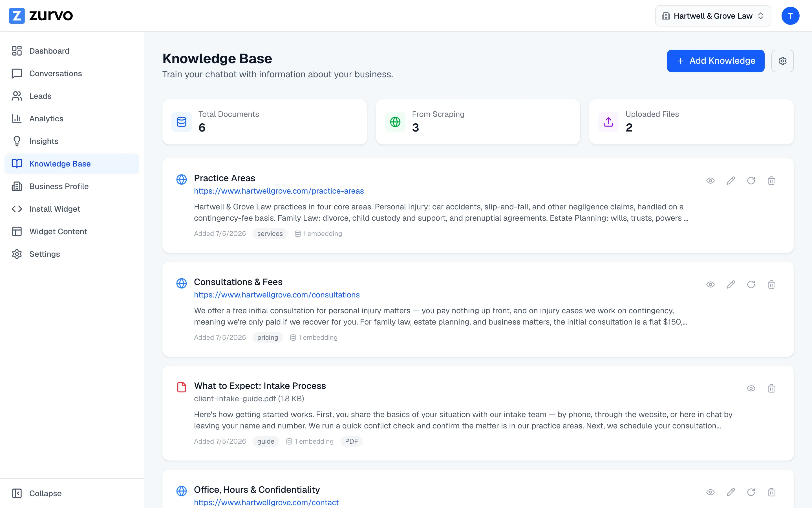View the Intake Process PDF document
This screenshot has height=508, width=812.
751,388
